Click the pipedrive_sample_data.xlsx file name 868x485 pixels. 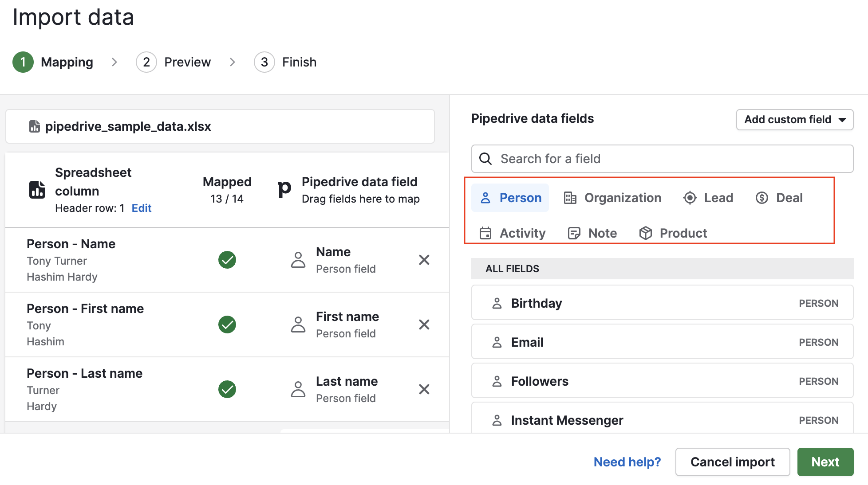point(128,126)
